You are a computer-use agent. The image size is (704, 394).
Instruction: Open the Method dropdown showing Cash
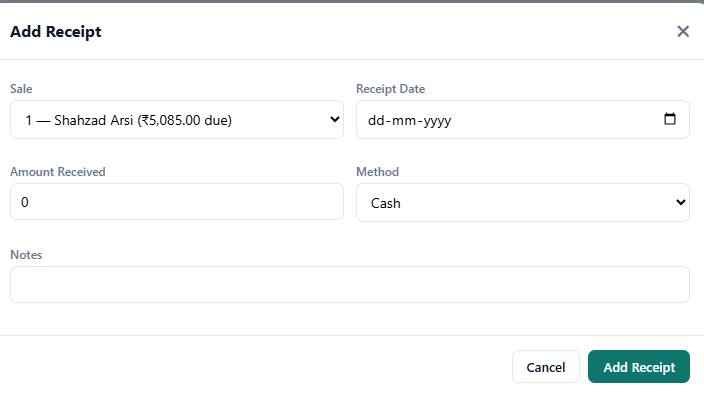(523, 202)
